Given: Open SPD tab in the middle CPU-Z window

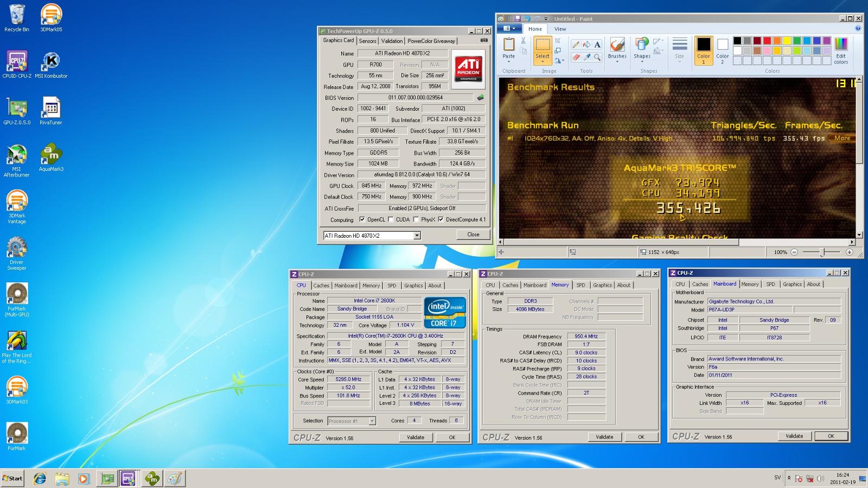Looking at the screenshot, I should point(580,285).
